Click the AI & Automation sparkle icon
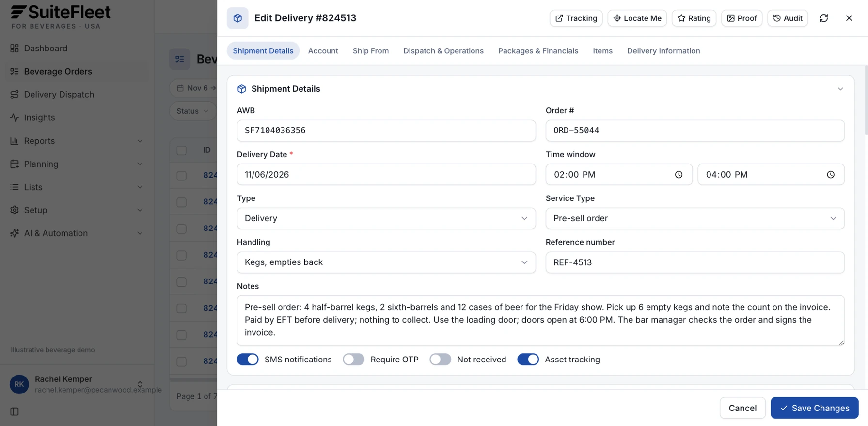This screenshot has height=426, width=868. (x=15, y=233)
